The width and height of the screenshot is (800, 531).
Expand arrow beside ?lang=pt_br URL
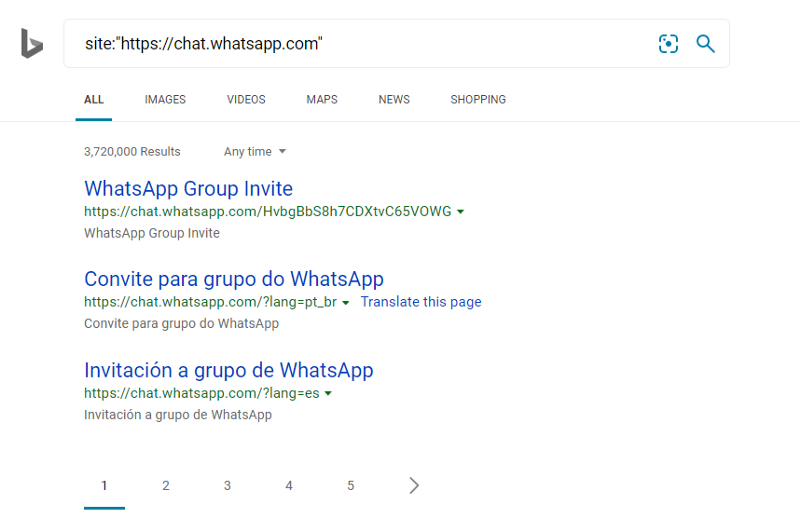(x=345, y=302)
